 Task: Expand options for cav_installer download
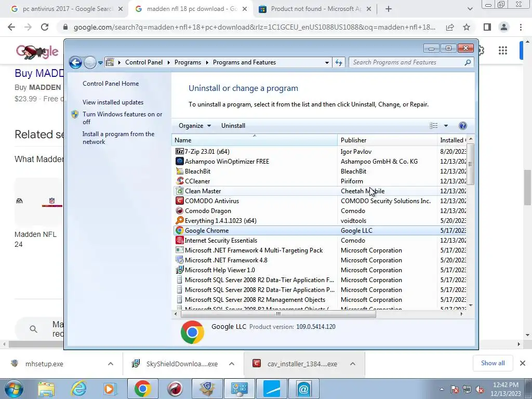pyautogui.click(x=353, y=364)
